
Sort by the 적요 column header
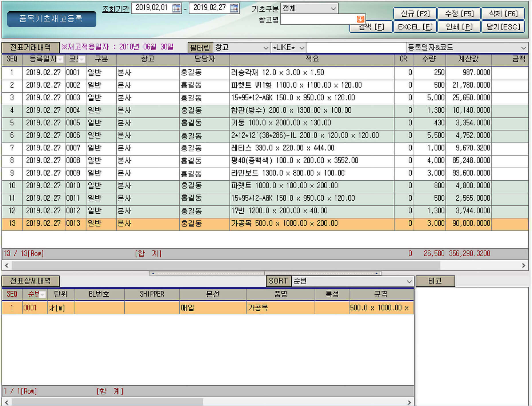312,59
